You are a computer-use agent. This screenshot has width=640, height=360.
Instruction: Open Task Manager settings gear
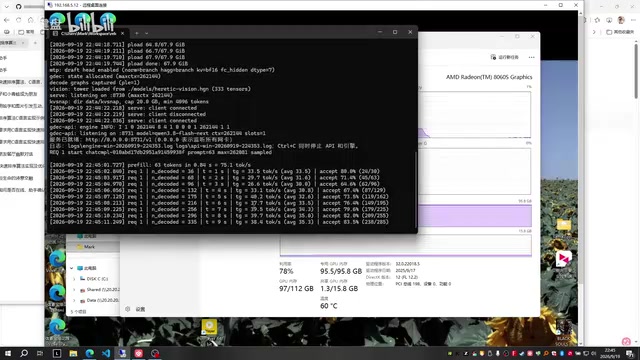point(127,309)
